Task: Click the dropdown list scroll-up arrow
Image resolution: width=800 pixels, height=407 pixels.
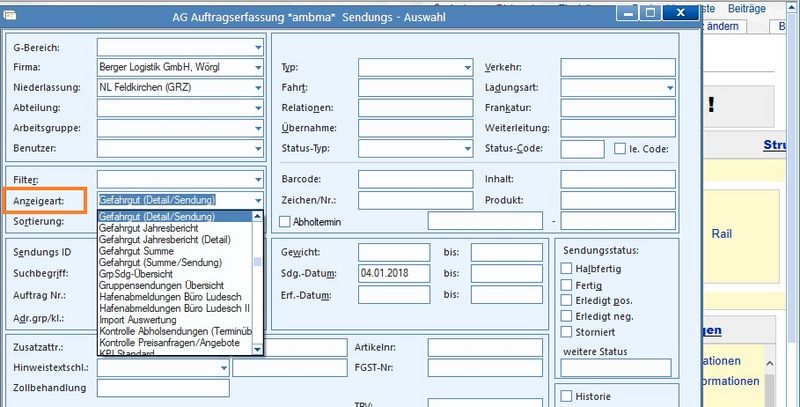Action: 258,216
